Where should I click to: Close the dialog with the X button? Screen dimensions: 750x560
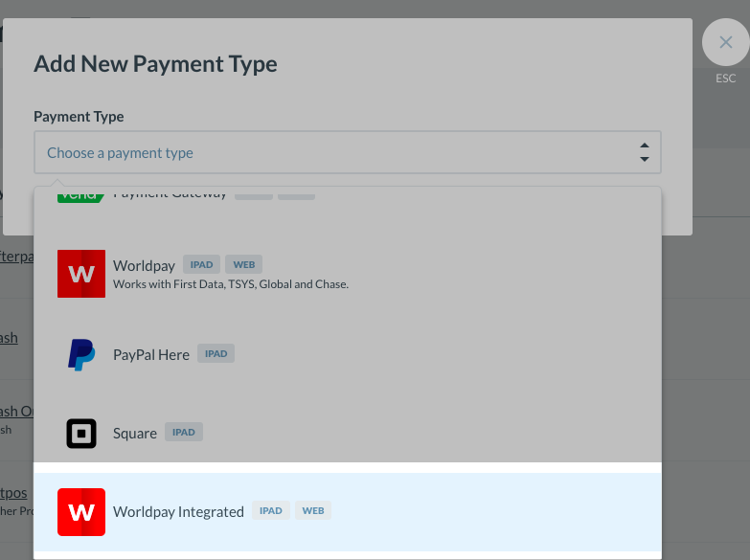tap(726, 42)
